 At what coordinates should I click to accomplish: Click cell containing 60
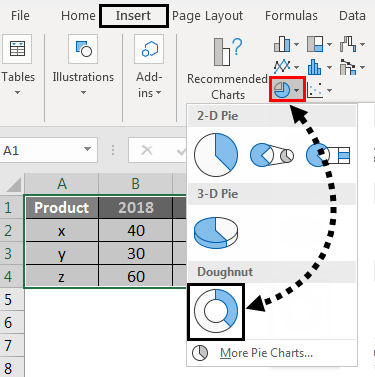point(136,276)
